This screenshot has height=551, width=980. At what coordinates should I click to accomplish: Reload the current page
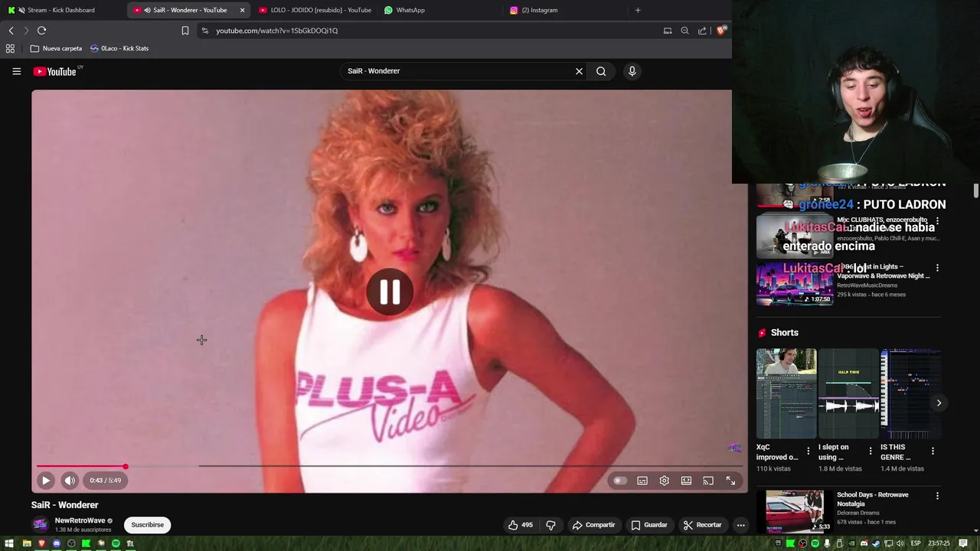41,31
